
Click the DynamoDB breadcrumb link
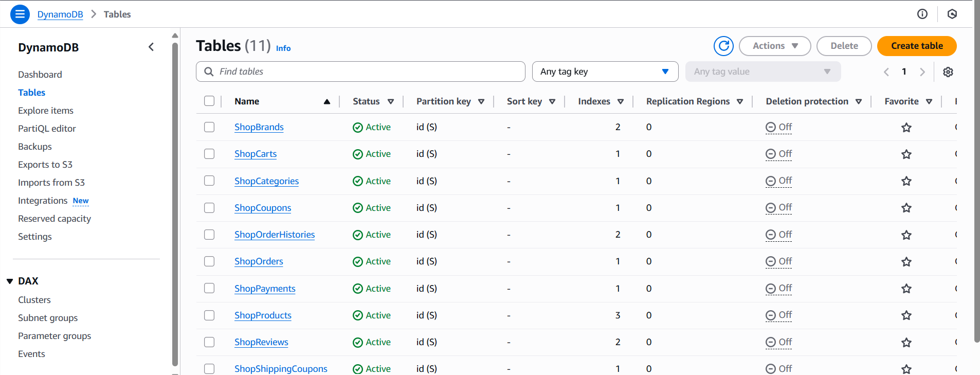(x=60, y=14)
